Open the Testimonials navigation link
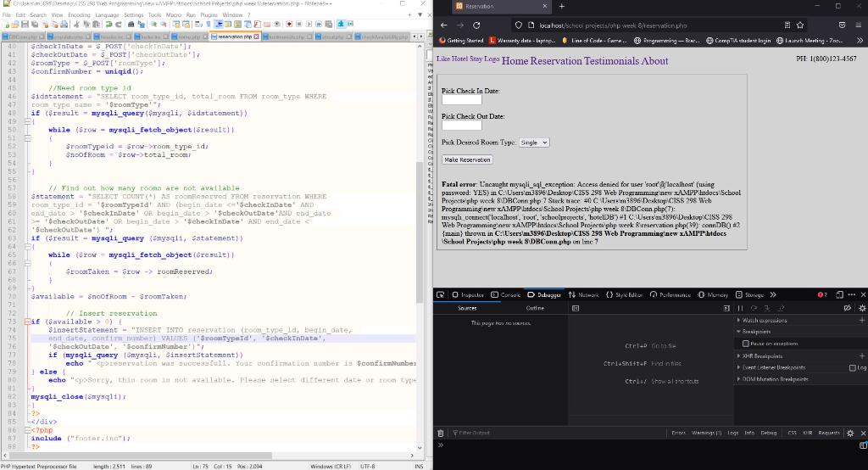Screen dimensions: 868x470 [610, 61]
